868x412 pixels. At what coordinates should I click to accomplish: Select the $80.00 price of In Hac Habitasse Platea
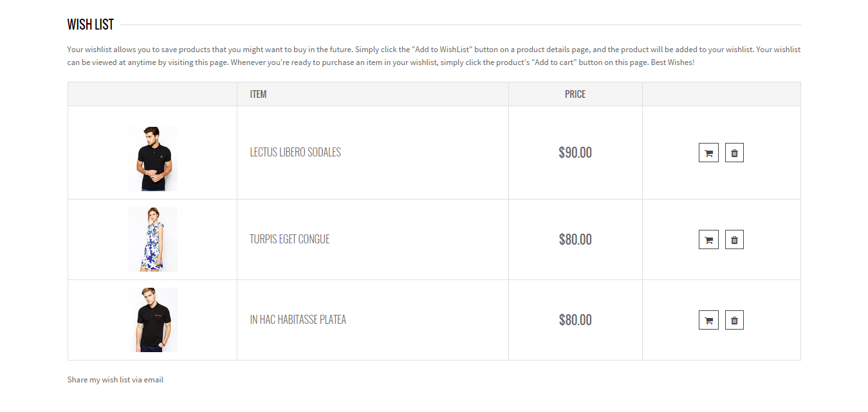(x=575, y=320)
